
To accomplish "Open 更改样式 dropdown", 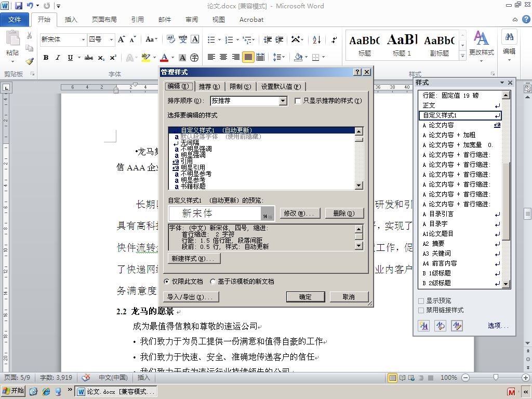I will point(481,46).
